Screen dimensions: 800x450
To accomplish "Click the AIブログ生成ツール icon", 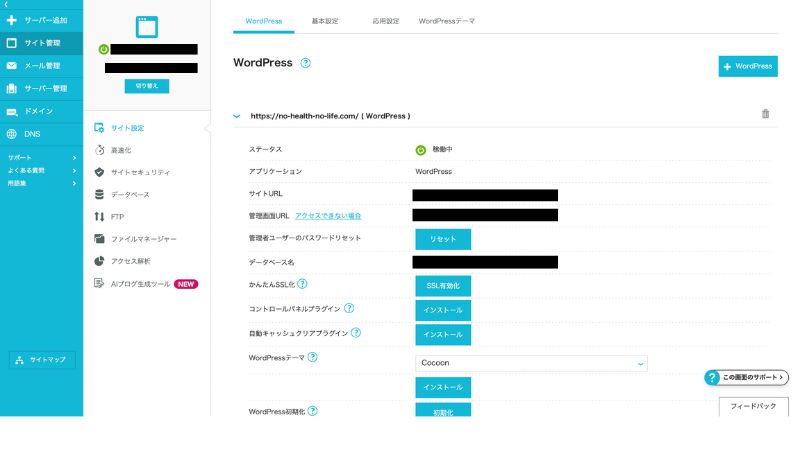I will [99, 283].
